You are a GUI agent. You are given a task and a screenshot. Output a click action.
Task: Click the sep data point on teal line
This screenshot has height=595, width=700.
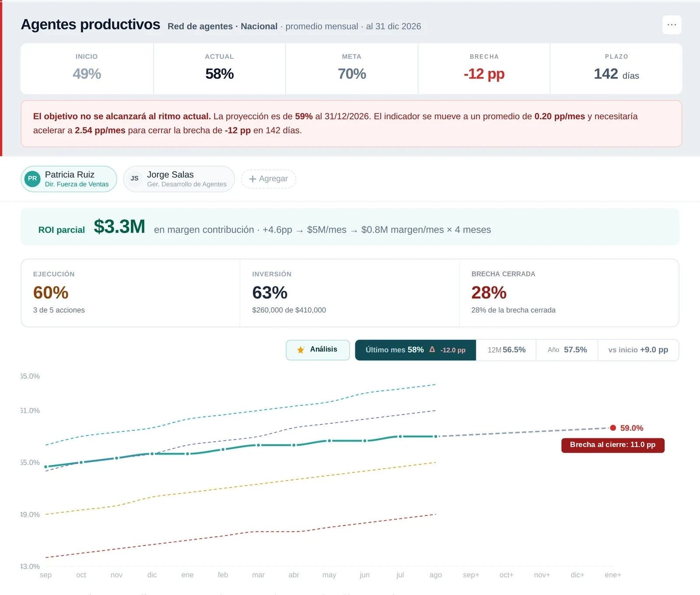tap(45, 467)
